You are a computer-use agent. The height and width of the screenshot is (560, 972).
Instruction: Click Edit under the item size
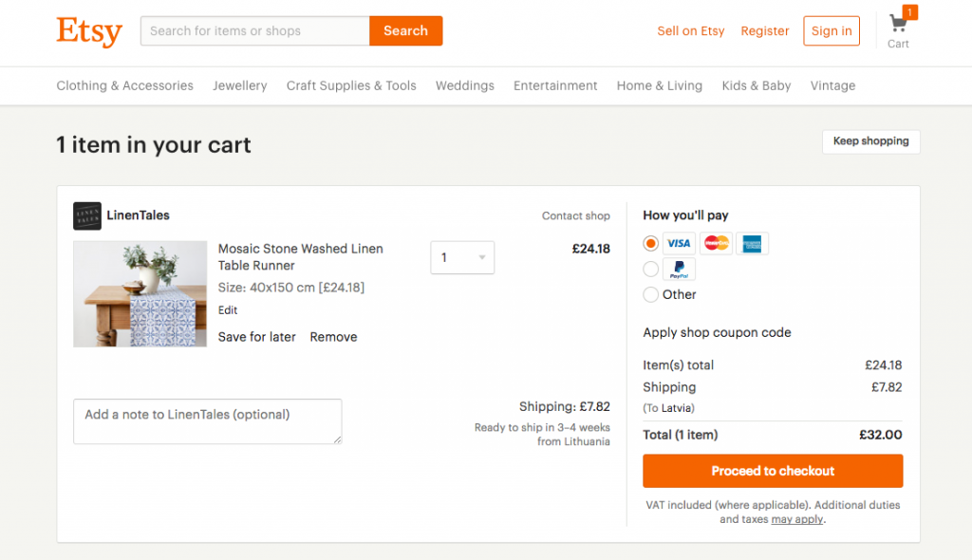coord(228,310)
